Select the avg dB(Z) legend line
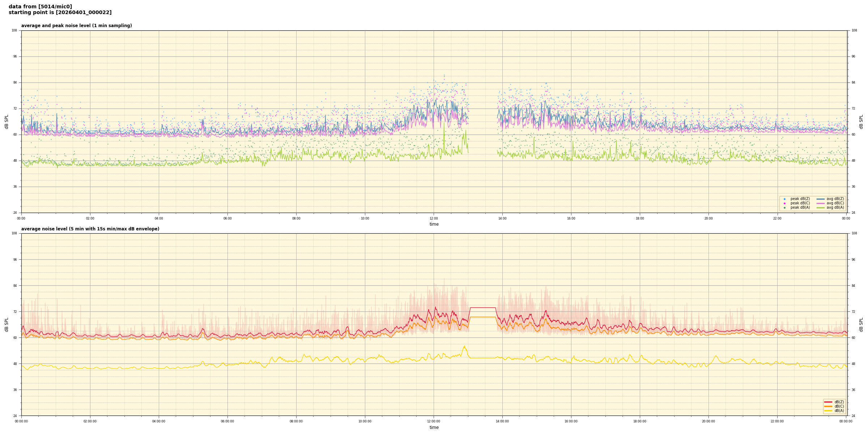868x434 pixels. 820,199
